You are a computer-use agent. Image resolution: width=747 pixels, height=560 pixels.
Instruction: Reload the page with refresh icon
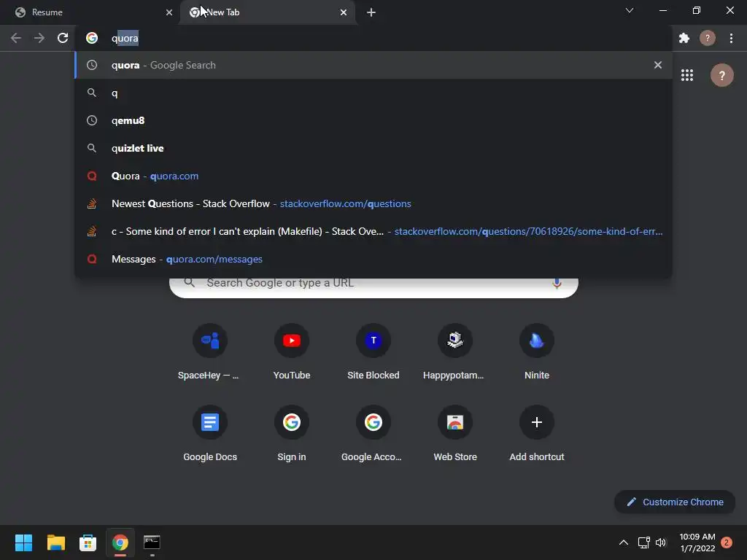tap(63, 38)
